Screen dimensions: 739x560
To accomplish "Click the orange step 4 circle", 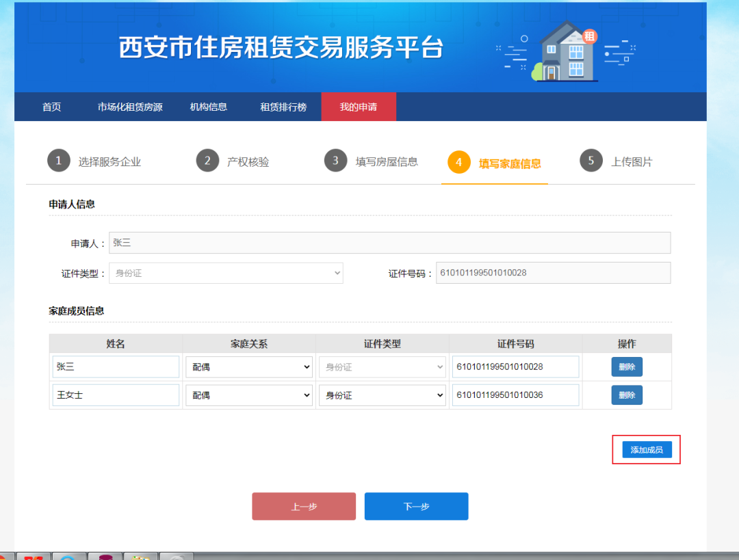I will 459,162.
